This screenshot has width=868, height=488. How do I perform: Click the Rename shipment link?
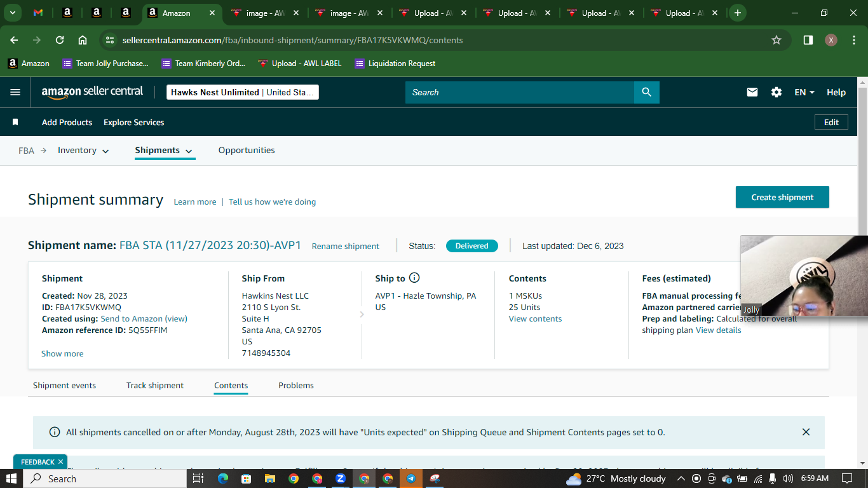(x=346, y=247)
